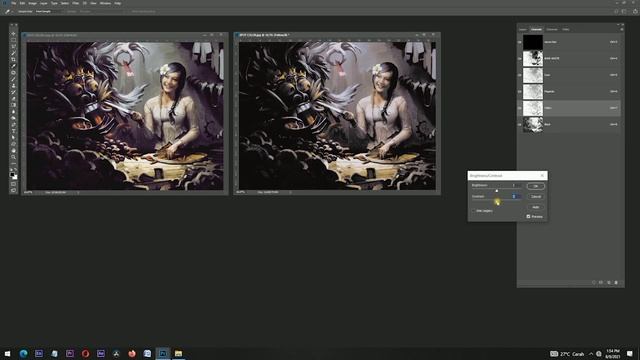Switch to the Channels tab
This screenshot has width=640, height=360.
[536, 29]
